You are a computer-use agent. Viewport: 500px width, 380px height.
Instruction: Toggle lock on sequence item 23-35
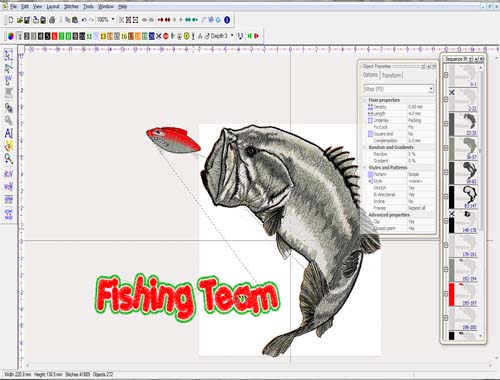pyautogui.click(x=446, y=123)
